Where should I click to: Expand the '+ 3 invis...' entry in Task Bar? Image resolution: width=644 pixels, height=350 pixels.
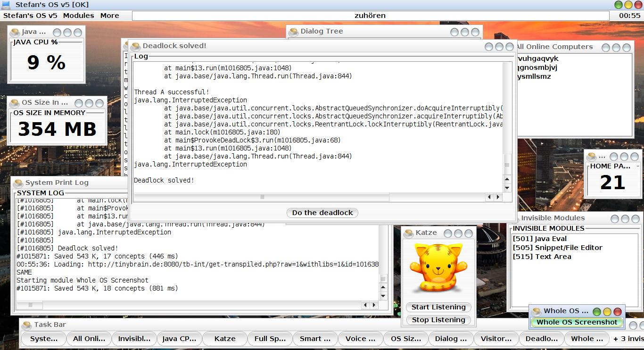pos(628,339)
